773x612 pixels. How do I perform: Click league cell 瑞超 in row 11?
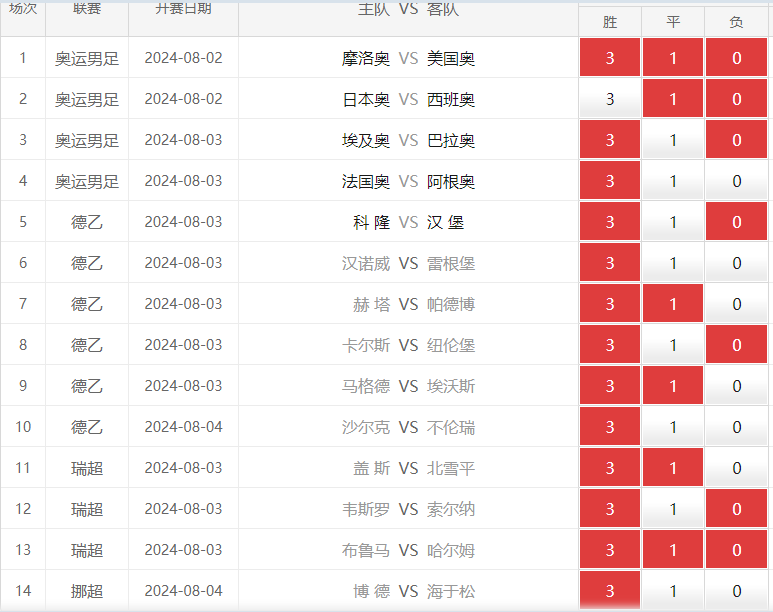[87, 468]
